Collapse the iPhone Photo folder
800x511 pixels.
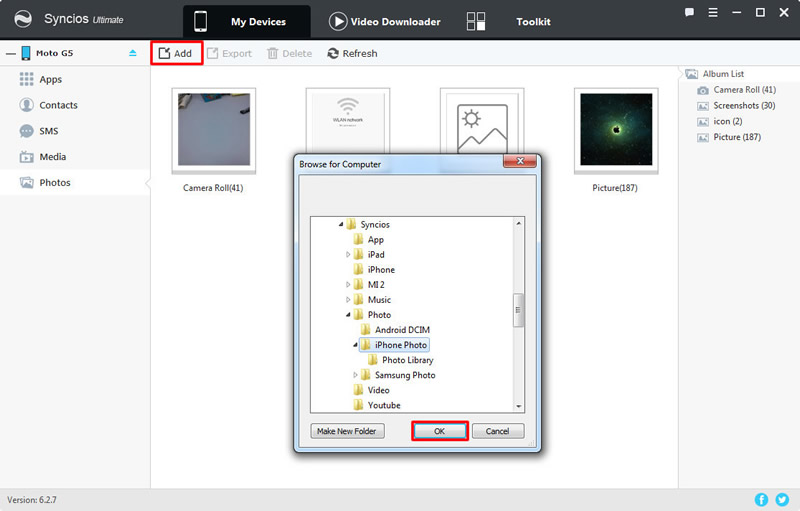click(355, 345)
